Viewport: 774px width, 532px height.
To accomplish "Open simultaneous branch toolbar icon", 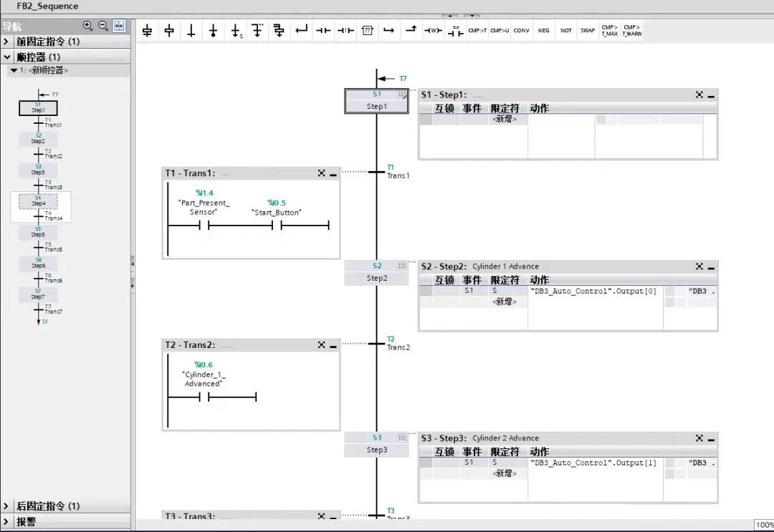I will tap(279, 31).
